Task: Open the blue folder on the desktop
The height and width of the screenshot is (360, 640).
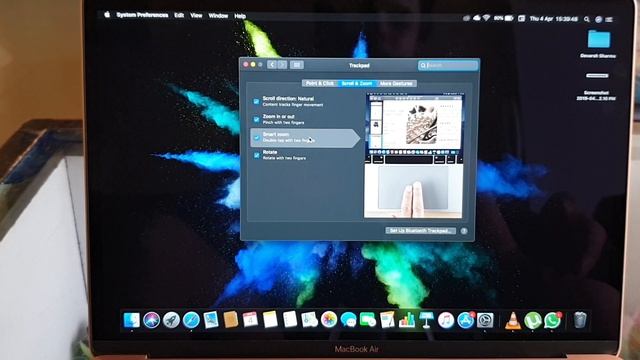Action: pyautogui.click(x=599, y=39)
